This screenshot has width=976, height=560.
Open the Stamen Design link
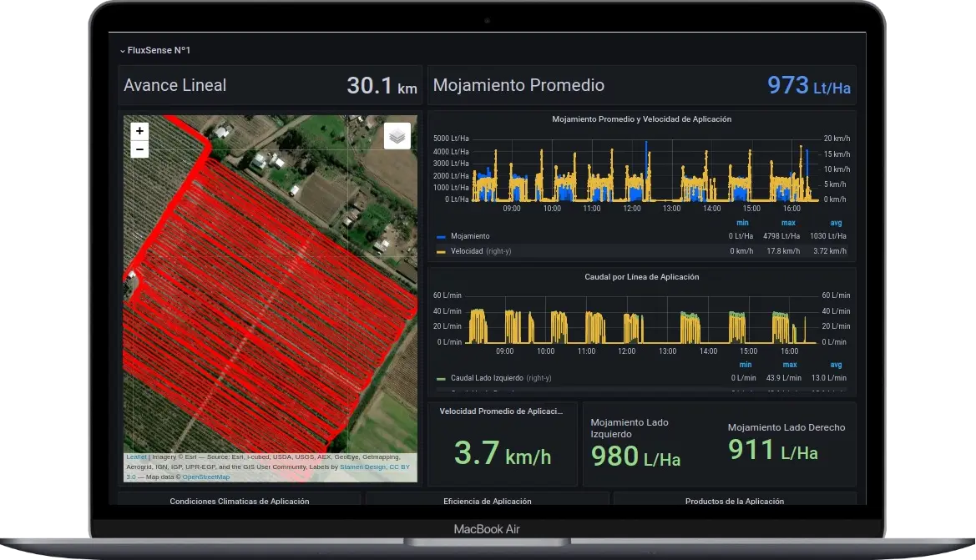click(362, 467)
